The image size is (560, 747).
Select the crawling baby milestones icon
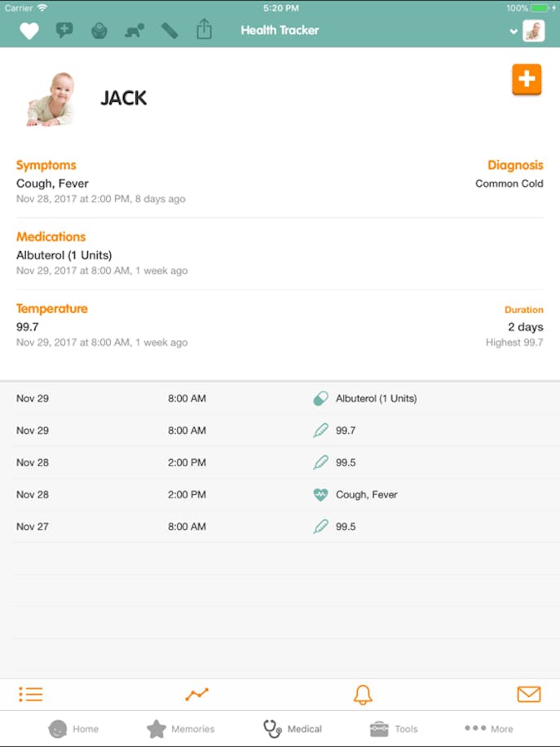click(x=134, y=31)
